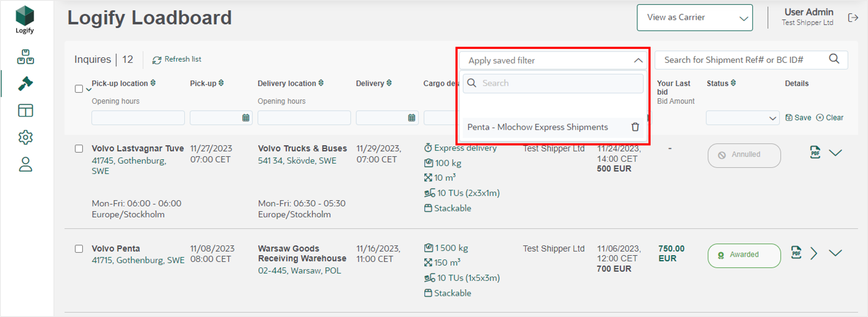Screen dimensions: 868x317
Task: Click the saved filter Search field
Action: click(553, 83)
